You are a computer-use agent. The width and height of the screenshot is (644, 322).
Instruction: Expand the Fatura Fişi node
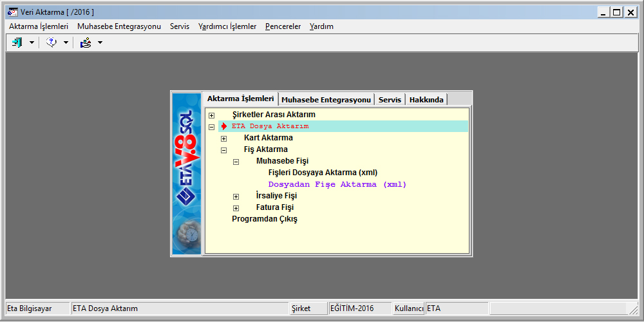(x=236, y=208)
